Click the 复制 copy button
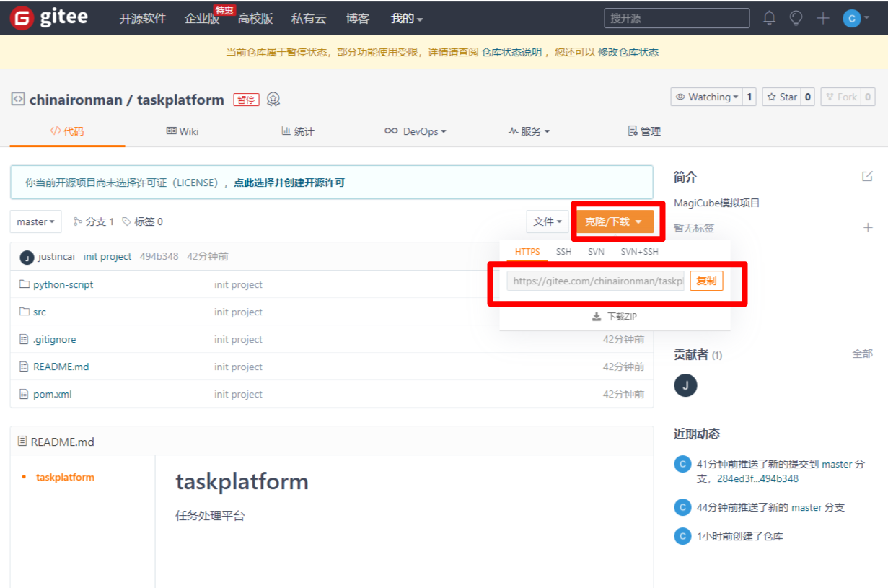 706,281
